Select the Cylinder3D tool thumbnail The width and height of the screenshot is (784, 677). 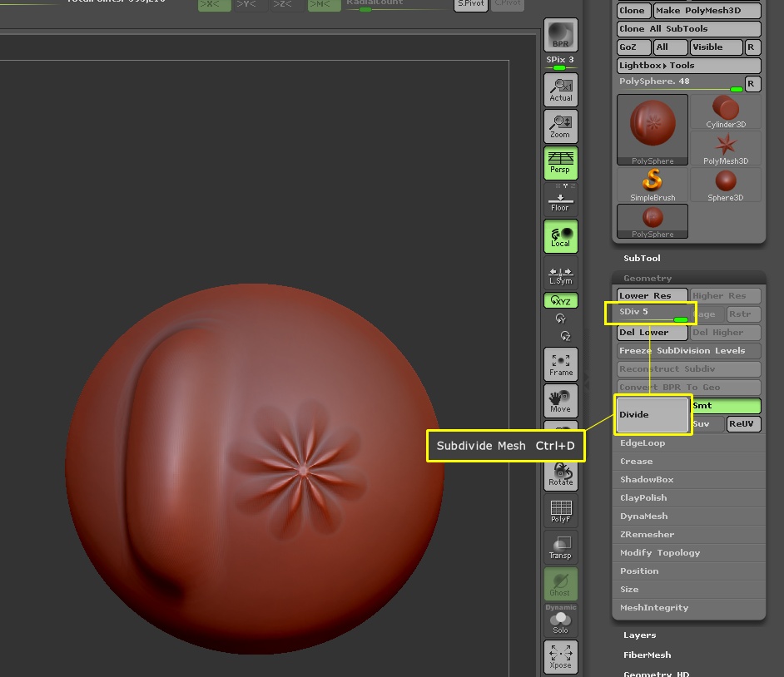click(x=726, y=112)
